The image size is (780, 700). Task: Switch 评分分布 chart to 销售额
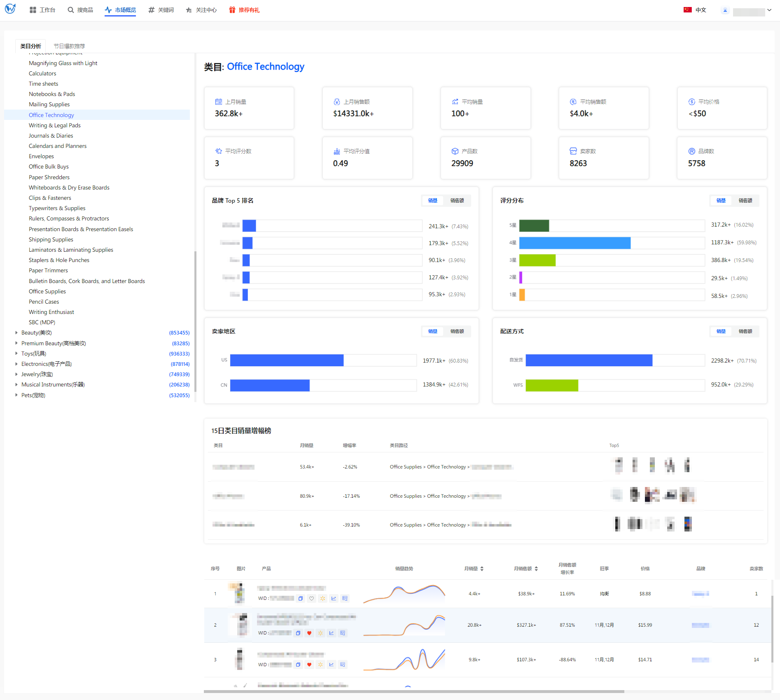point(745,201)
